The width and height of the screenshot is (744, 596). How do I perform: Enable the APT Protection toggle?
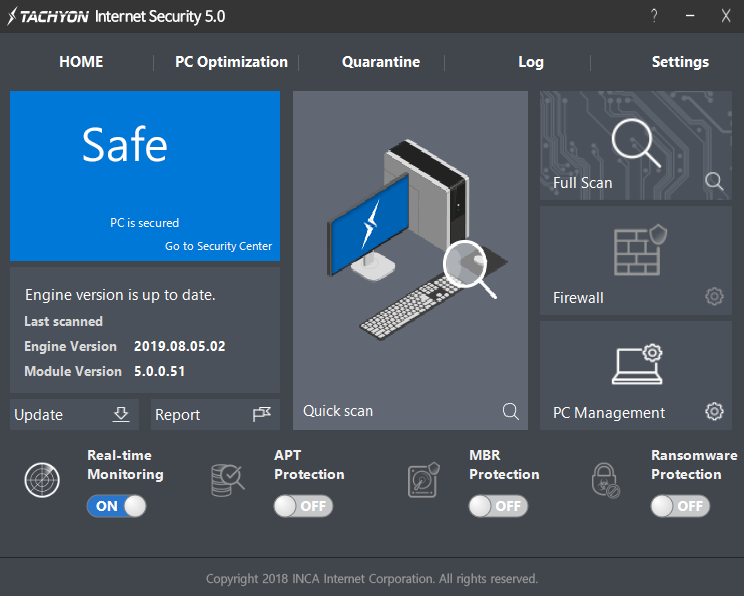pos(303,506)
